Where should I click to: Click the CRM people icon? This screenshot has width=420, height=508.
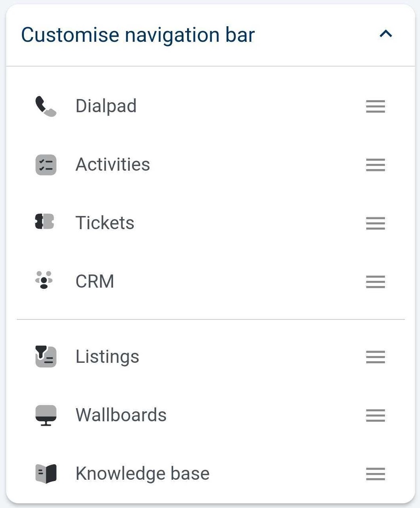pos(44,280)
